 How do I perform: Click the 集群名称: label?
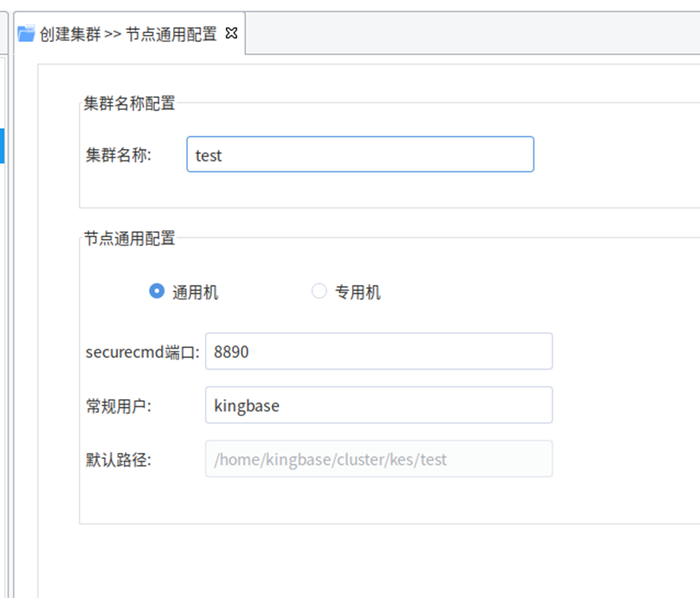[x=118, y=155]
